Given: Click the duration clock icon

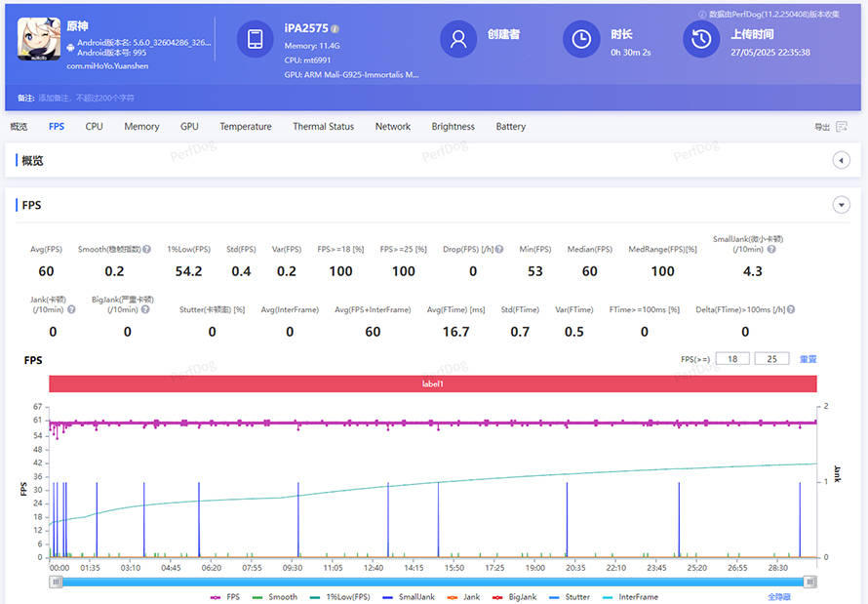Looking at the screenshot, I should click(581, 39).
